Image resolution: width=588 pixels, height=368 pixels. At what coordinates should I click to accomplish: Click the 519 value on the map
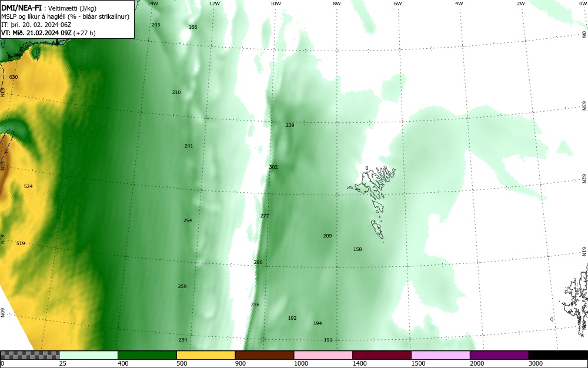[x=21, y=243]
